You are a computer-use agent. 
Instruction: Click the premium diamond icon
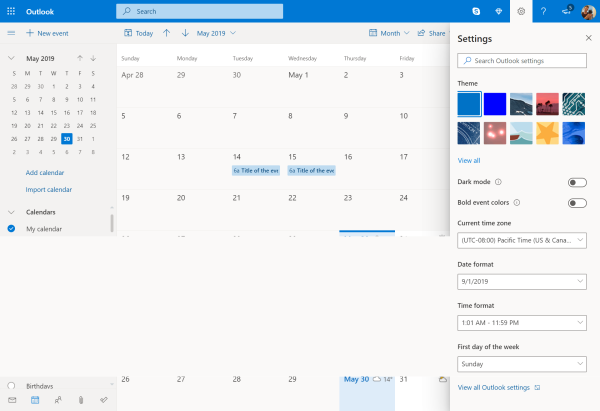(x=496, y=11)
